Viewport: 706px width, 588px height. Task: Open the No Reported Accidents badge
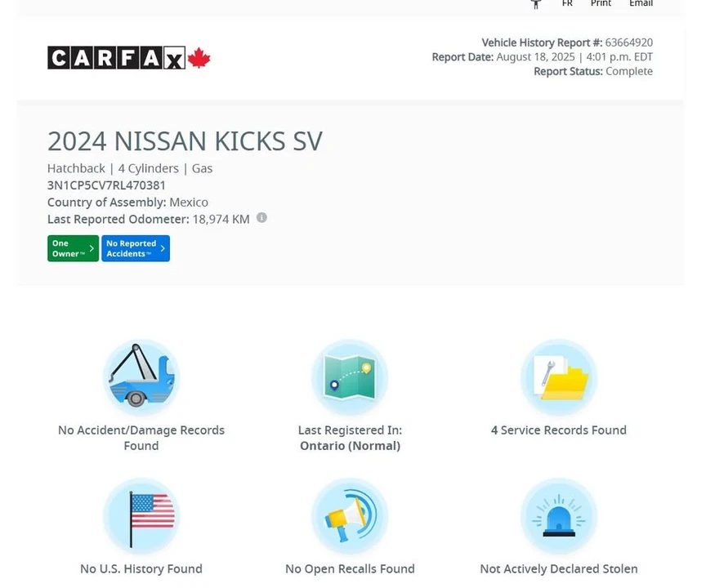point(136,248)
